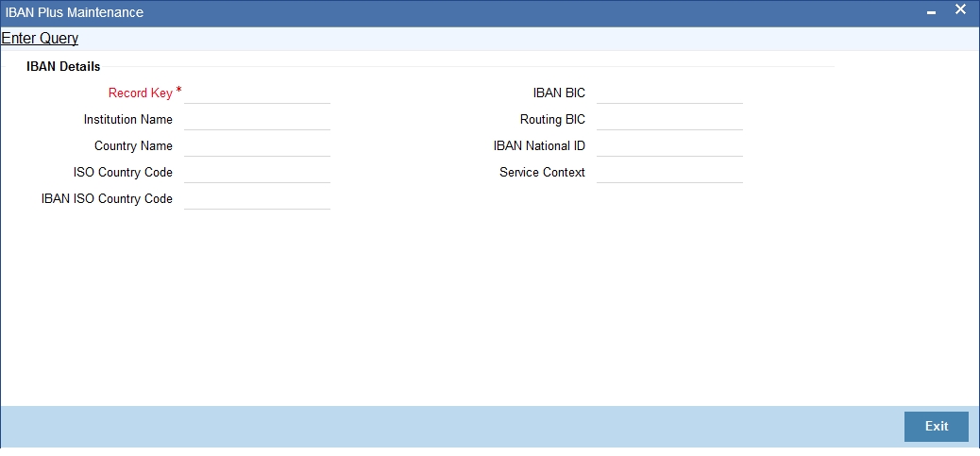Screen dimensions: 980x456
Task: Select the IBAN BIC input field
Action: (669, 93)
